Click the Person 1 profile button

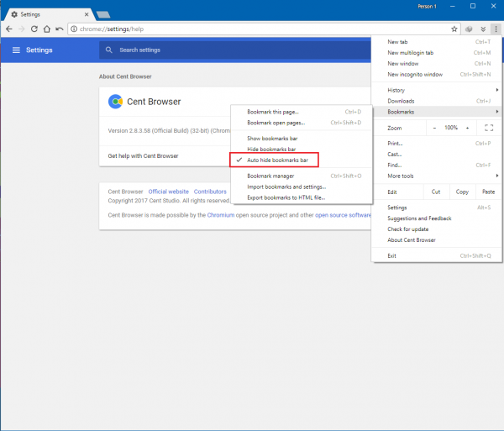coord(427,7)
